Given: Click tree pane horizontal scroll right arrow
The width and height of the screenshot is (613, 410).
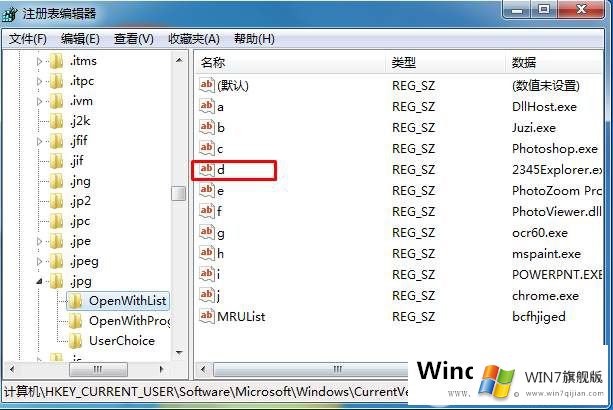Looking at the screenshot, I should [161, 369].
